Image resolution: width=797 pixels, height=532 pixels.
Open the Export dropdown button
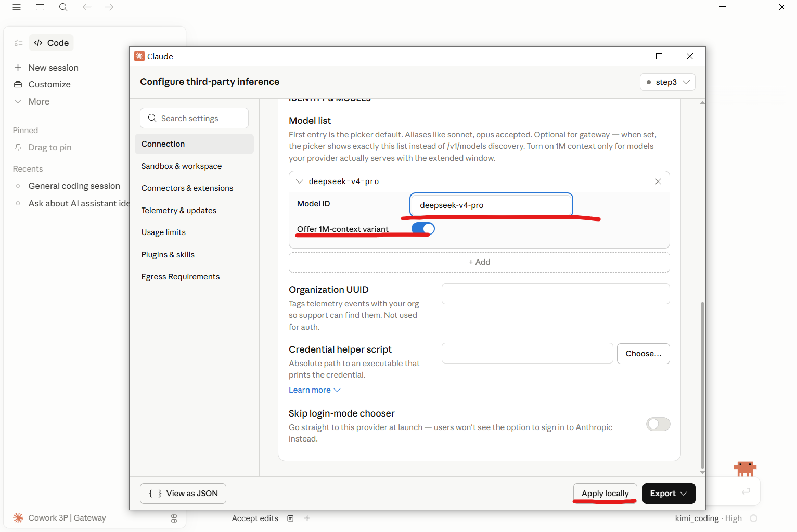[669, 494]
